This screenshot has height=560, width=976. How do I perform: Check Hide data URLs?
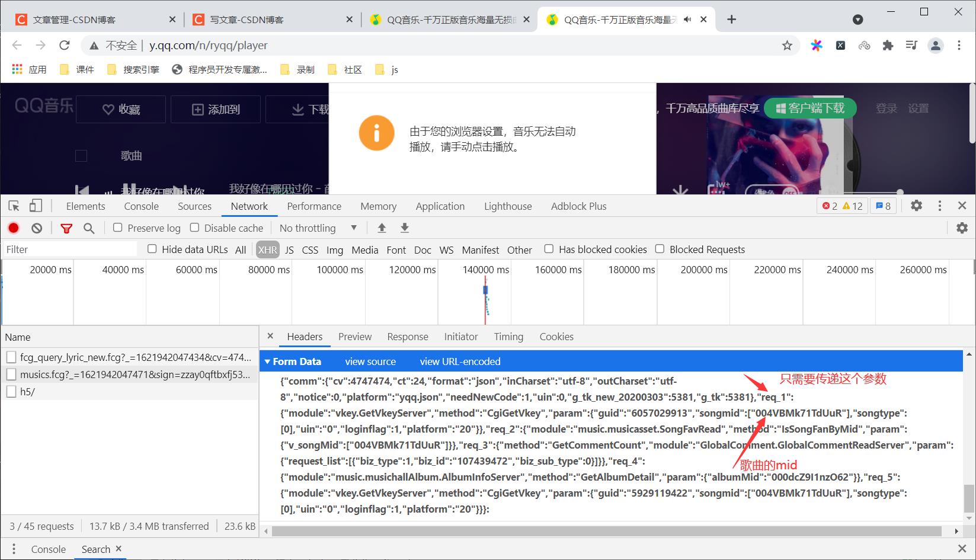[x=152, y=249]
